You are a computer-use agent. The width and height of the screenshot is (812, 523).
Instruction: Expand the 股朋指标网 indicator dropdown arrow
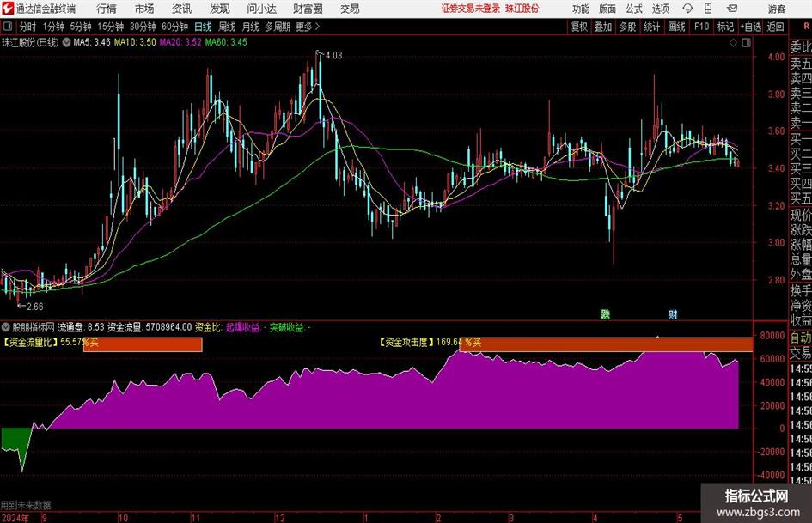6,327
